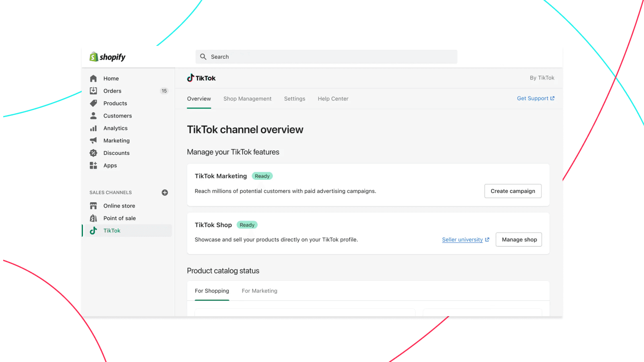The height and width of the screenshot is (362, 644).
Task: Go to the Help Center tab
Action: coord(333,99)
